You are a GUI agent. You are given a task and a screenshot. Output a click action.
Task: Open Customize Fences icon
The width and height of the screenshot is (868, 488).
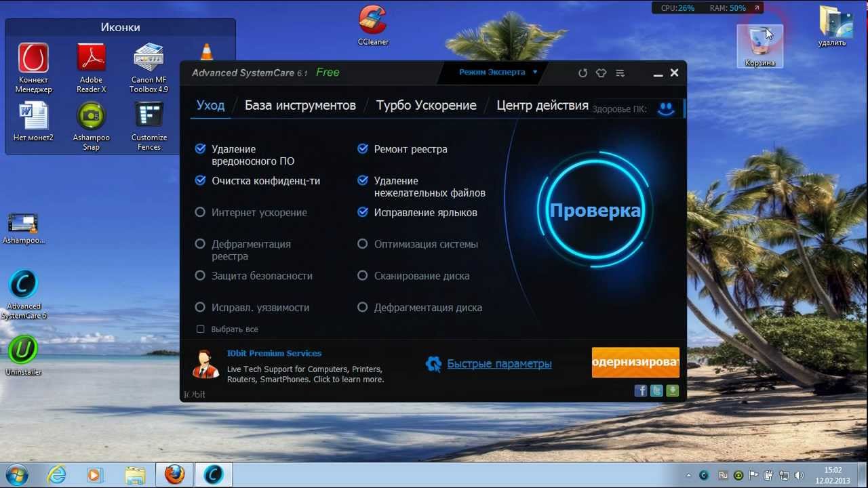(x=149, y=126)
